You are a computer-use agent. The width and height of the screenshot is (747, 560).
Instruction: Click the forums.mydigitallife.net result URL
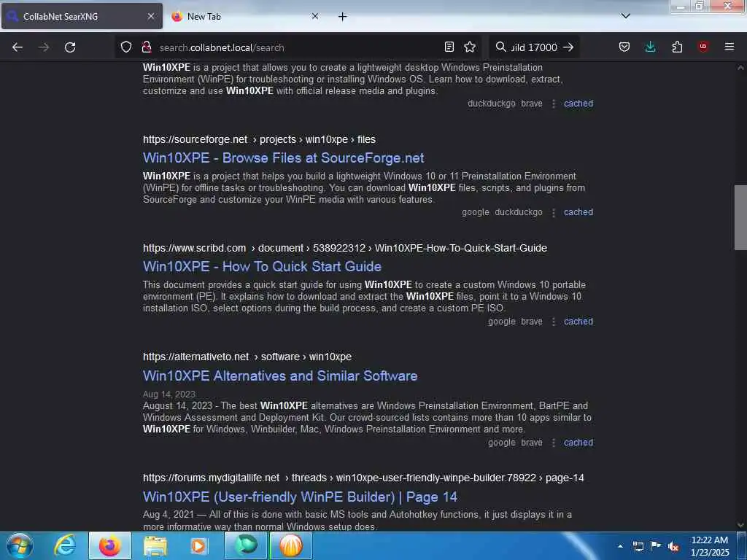click(363, 478)
